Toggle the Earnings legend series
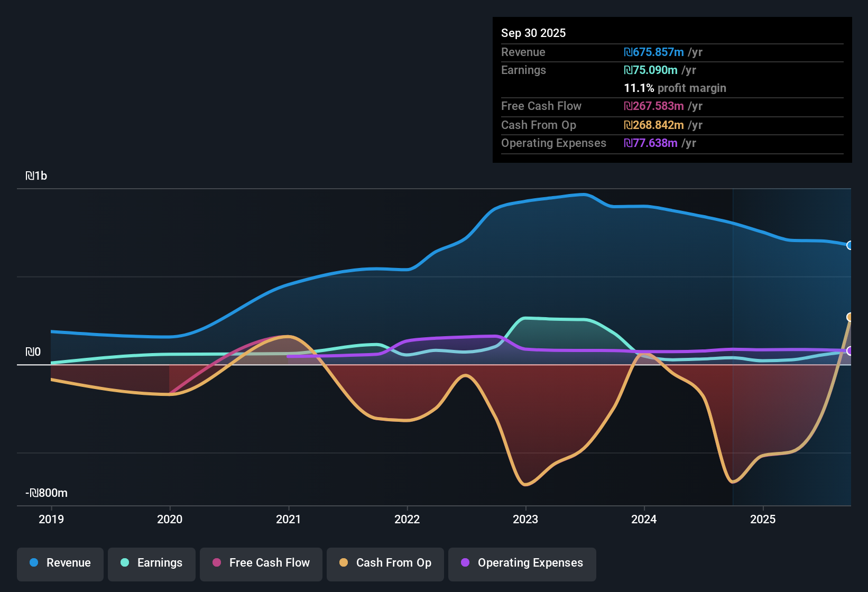868x592 pixels. pyautogui.click(x=152, y=563)
